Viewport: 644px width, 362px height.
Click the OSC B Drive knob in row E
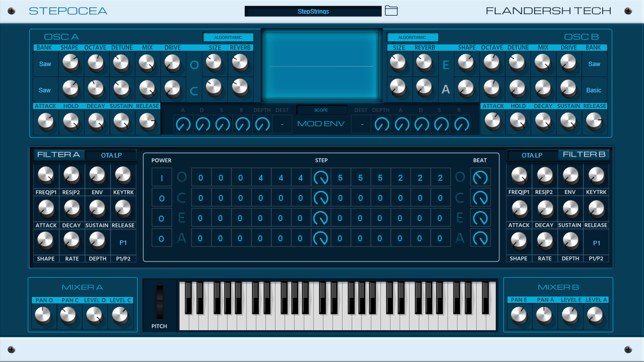pyautogui.click(x=568, y=63)
